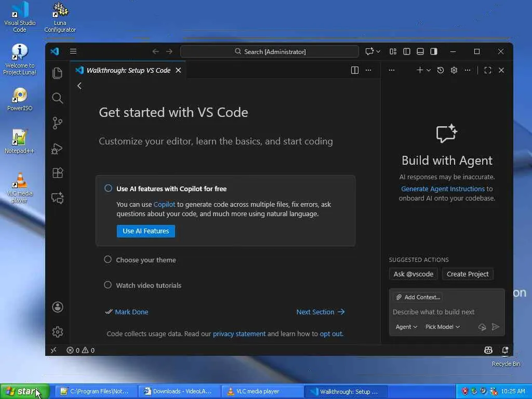This screenshot has width=532, height=399.
Task: Expand the new chat dropdown arrow
Action: [429, 70]
